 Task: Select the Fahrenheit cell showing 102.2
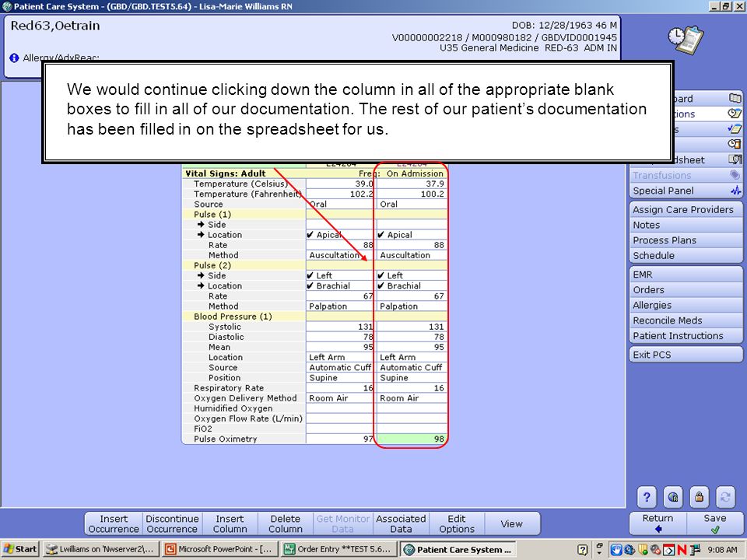341,194
